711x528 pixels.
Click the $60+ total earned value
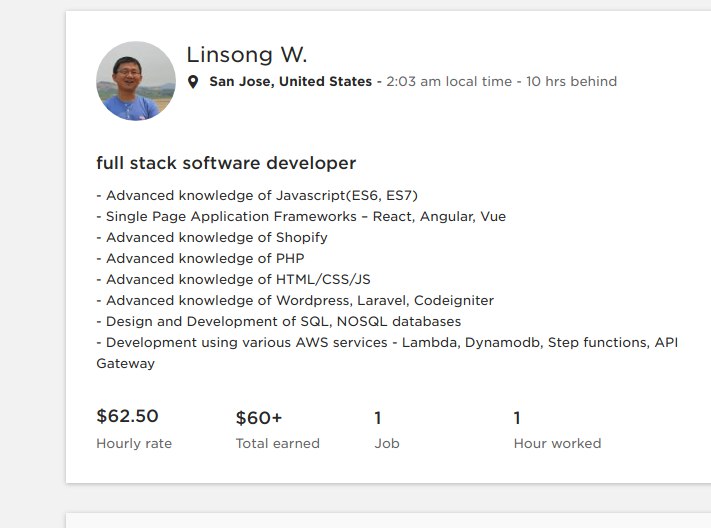click(259, 418)
